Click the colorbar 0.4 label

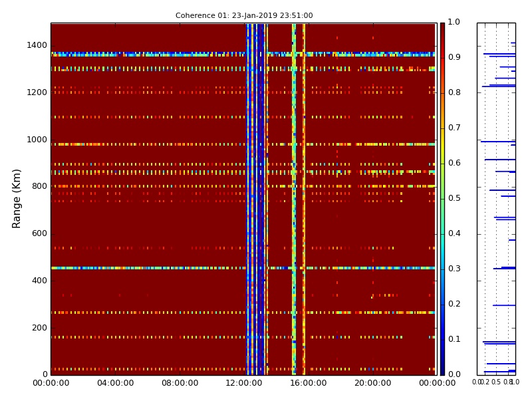[x=454, y=233]
